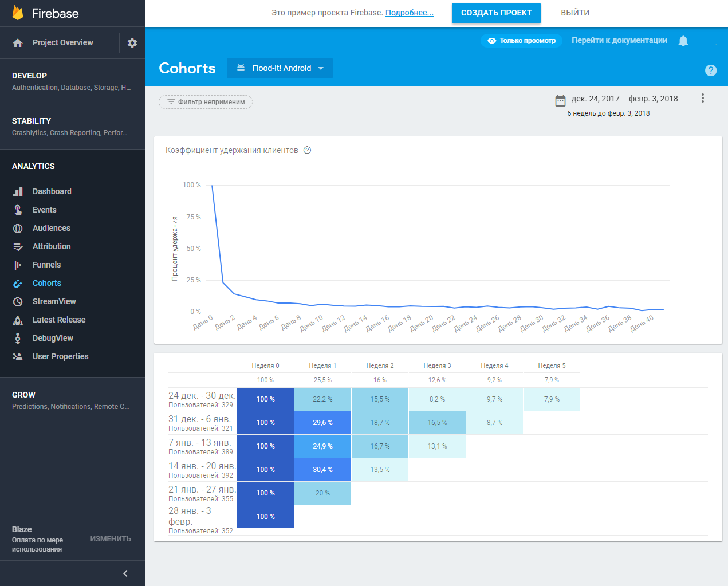Viewport: 728px width, 586px height.
Task: Select the User Properties icon
Action: 19,356
